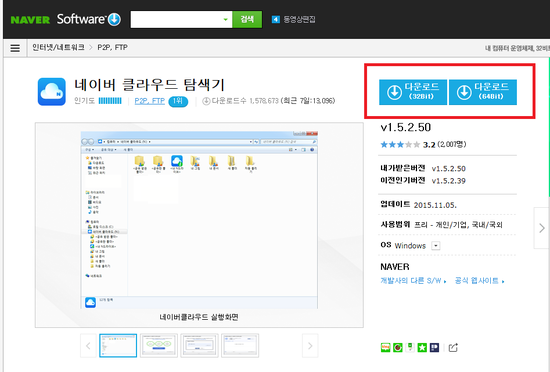Image resolution: width=550 pixels, height=372 pixels.
Task: Click 이전인기버전 value v1.5.2.39
Action: [449, 181]
